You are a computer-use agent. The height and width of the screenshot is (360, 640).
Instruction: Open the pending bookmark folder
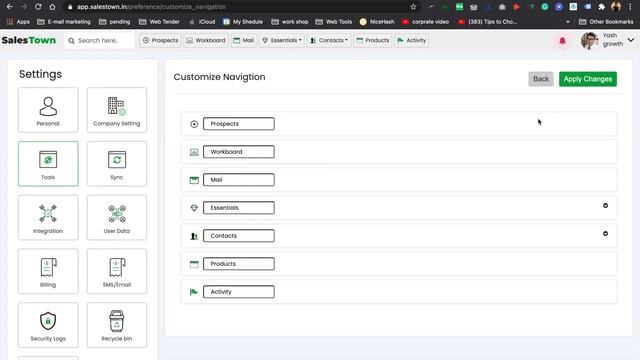(115, 22)
